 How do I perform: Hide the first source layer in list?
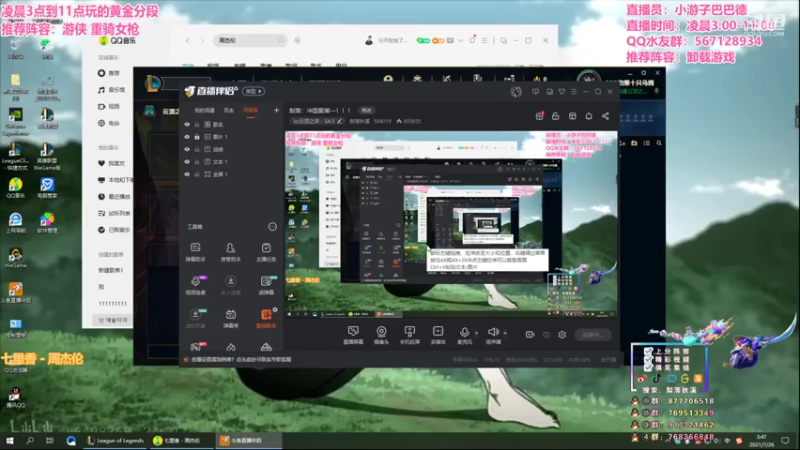coord(187,124)
